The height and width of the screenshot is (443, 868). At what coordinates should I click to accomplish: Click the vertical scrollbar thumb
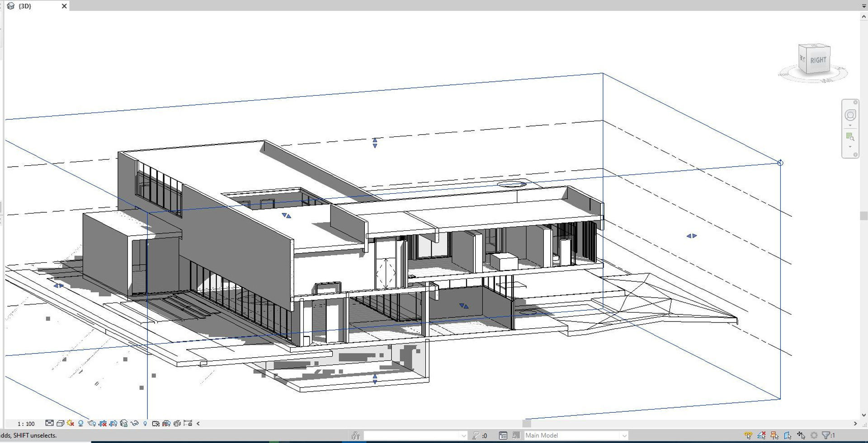864,215
